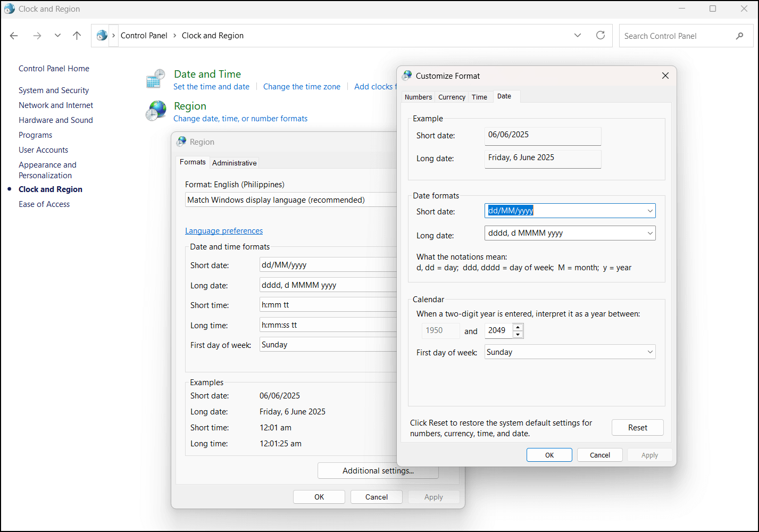Viewport: 759px width, 532px height.
Task: Click the forward navigation arrow
Action: [37, 35]
